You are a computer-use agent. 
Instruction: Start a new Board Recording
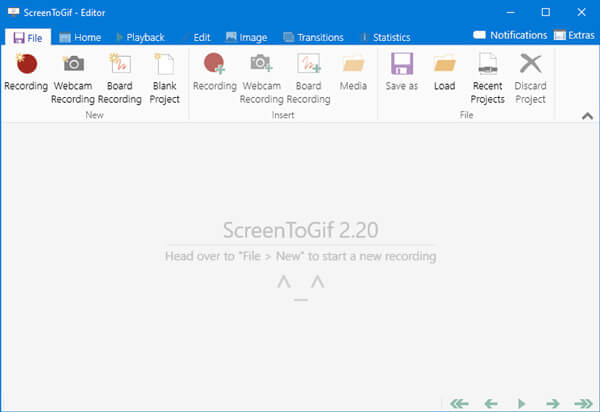[119, 78]
